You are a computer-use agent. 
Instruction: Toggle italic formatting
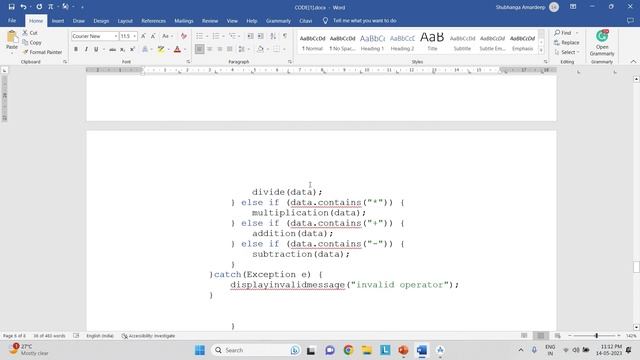(x=86, y=49)
